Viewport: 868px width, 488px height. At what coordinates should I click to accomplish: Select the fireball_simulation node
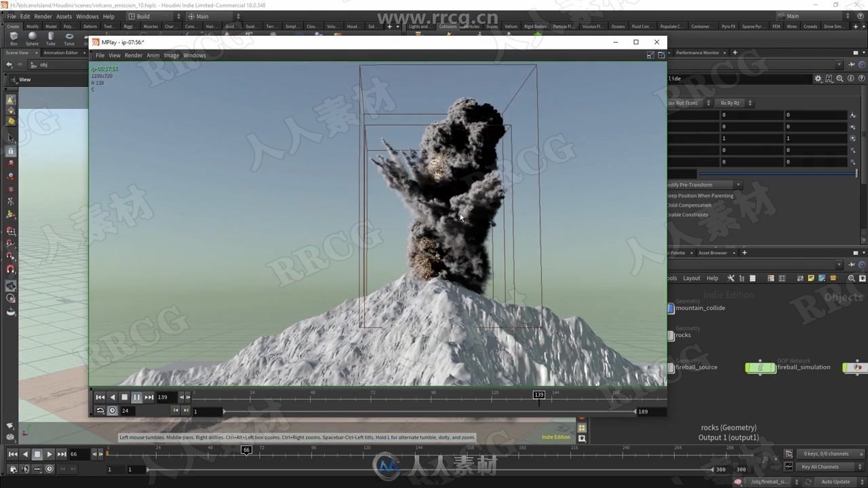(x=760, y=367)
